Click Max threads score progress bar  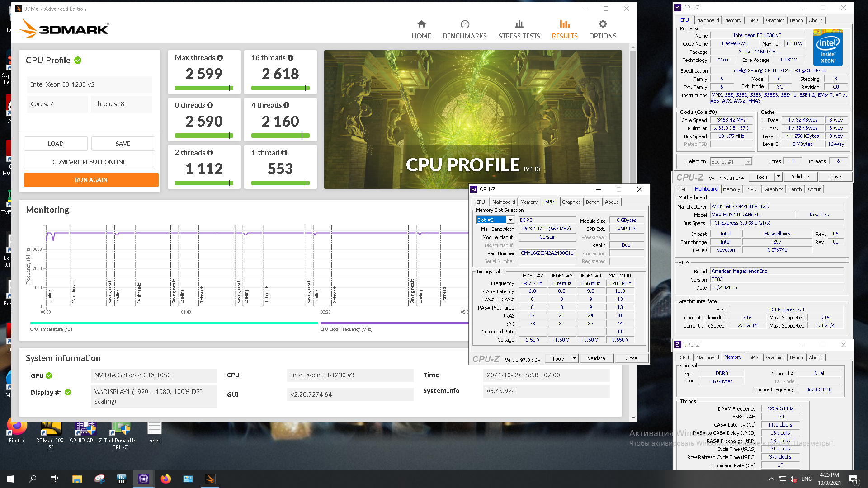click(204, 88)
